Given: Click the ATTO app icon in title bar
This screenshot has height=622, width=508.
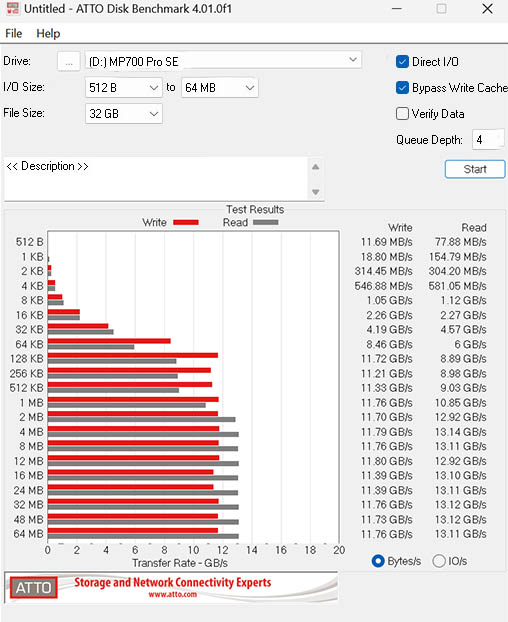Looking at the screenshot, I should [x=12, y=8].
